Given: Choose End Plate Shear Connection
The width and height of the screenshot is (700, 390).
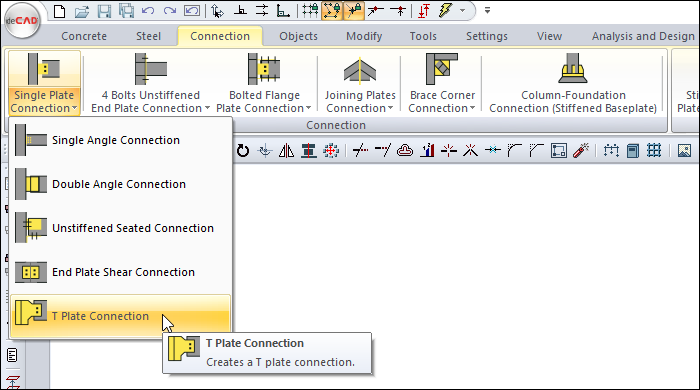Looking at the screenshot, I should click(x=121, y=272).
